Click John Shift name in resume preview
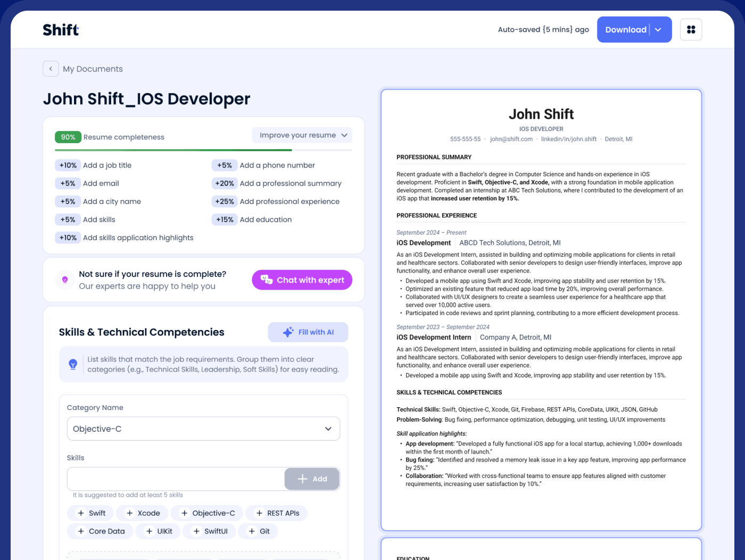The height and width of the screenshot is (560, 745). tap(541, 114)
